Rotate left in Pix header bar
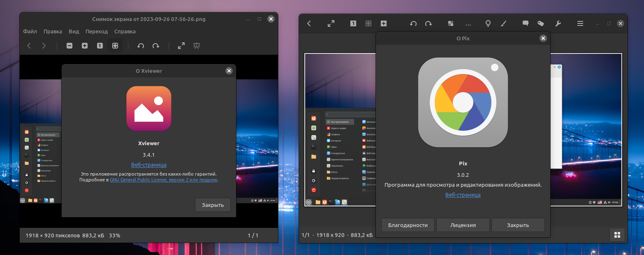Screen dimensions: 644x255 point(413,24)
